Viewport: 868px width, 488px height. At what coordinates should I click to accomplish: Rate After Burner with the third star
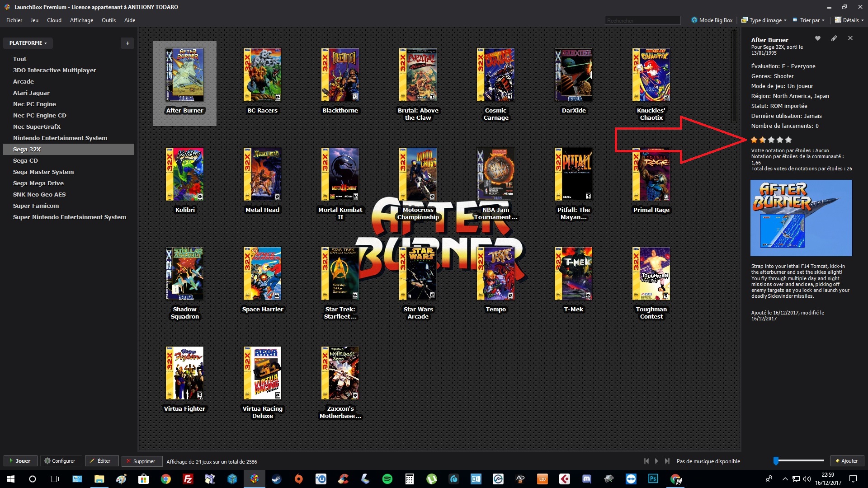click(771, 140)
